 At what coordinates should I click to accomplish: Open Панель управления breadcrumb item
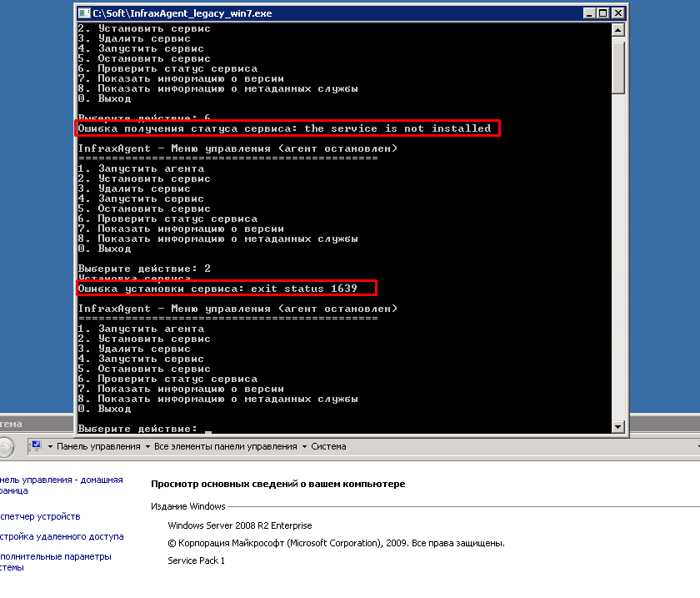(98, 446)
